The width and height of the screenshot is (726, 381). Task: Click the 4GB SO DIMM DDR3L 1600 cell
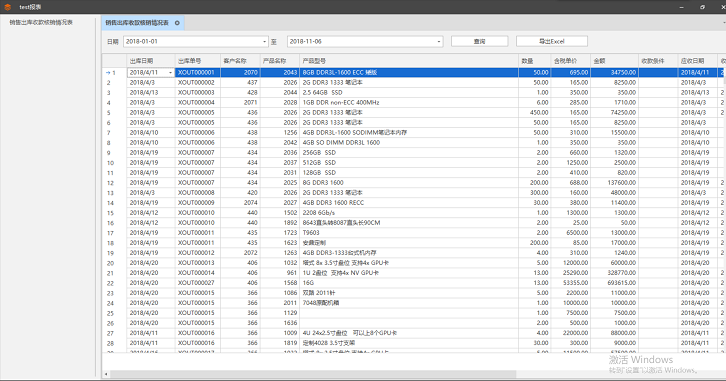click(409, 143)
